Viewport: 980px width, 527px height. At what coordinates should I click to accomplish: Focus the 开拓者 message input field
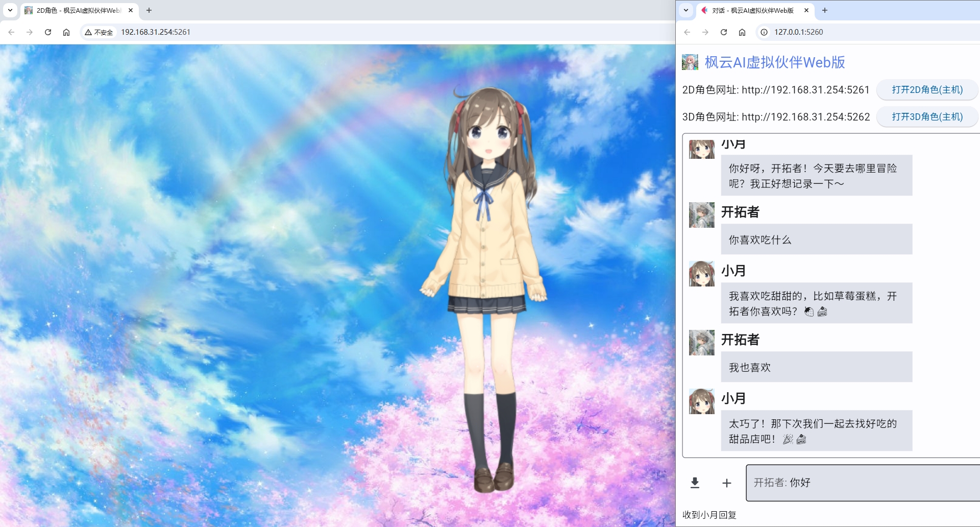[863, 483]
